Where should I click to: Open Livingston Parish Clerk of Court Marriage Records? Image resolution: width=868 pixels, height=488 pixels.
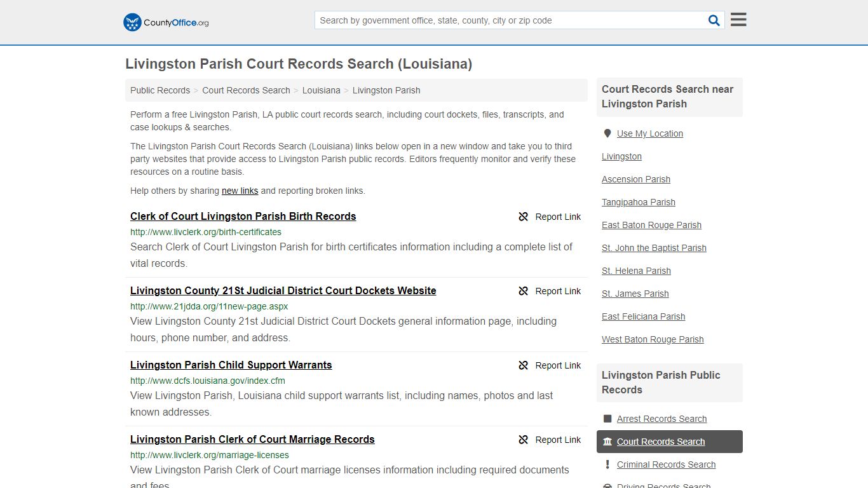tap(252, 439)
